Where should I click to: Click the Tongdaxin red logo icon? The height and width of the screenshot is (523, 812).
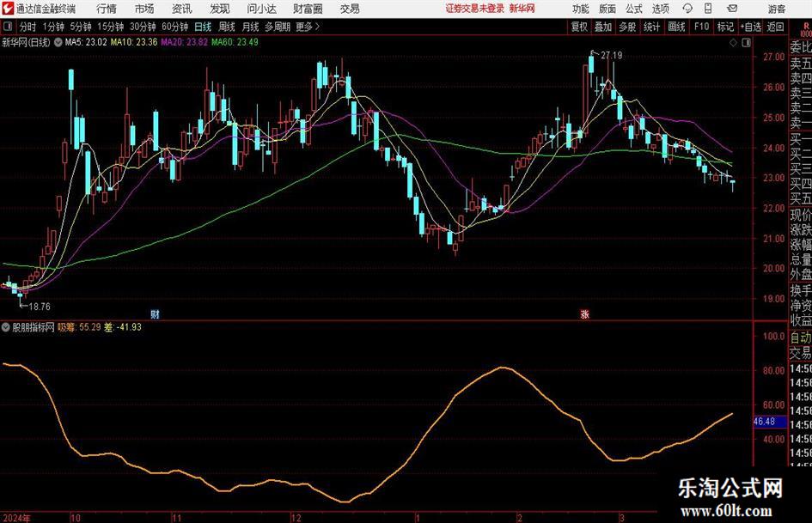coord(8,9)
